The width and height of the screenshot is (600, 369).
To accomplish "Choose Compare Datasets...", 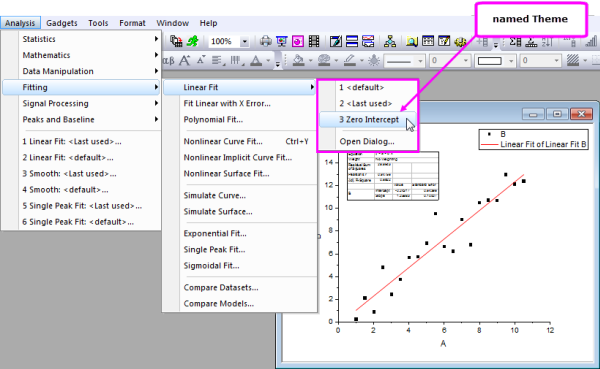I will coord(240,287).
